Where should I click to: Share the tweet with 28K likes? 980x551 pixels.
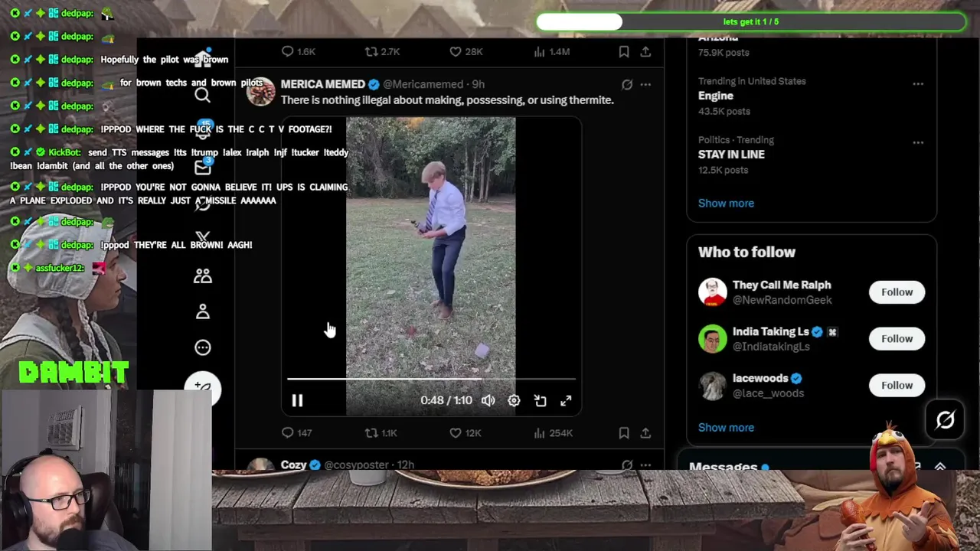click(x=645, y=51)
